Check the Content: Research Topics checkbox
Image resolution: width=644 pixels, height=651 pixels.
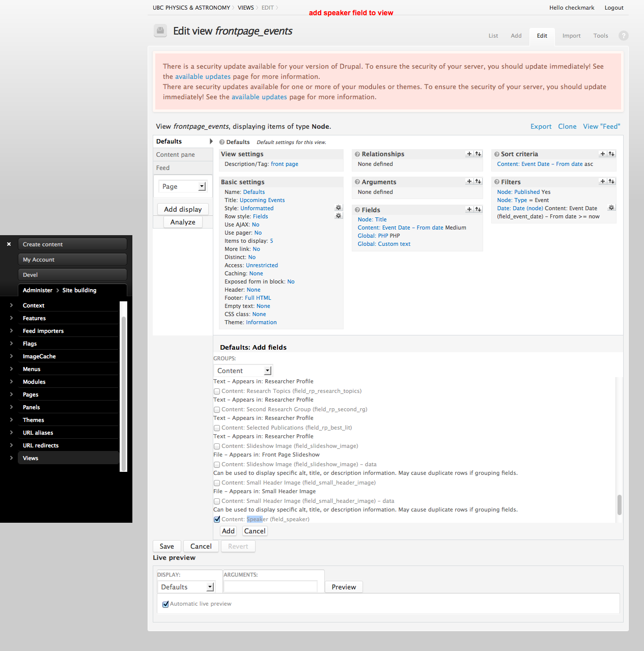point(217,391)
